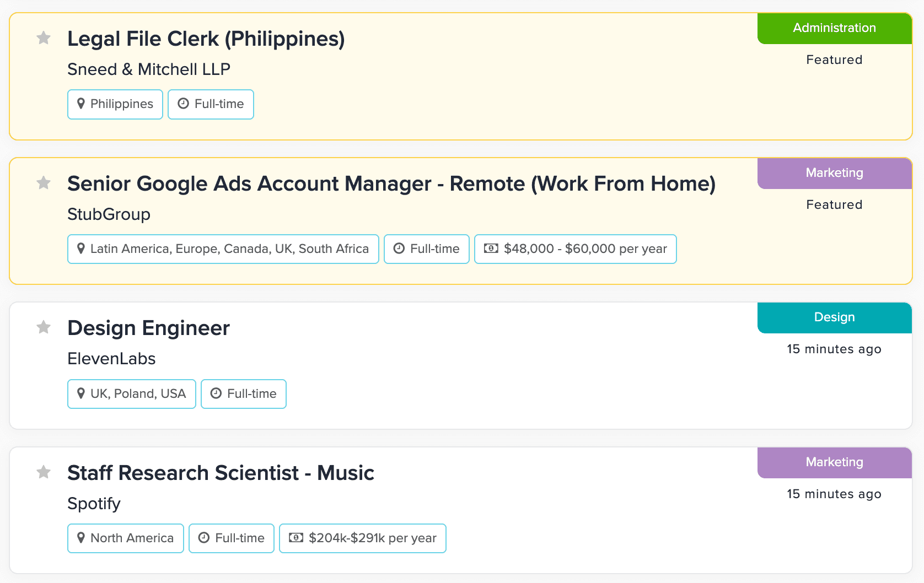Click Marketing badge on Spotify listing
This screenshot has width=924, height=583.
[x=834, y=462]
